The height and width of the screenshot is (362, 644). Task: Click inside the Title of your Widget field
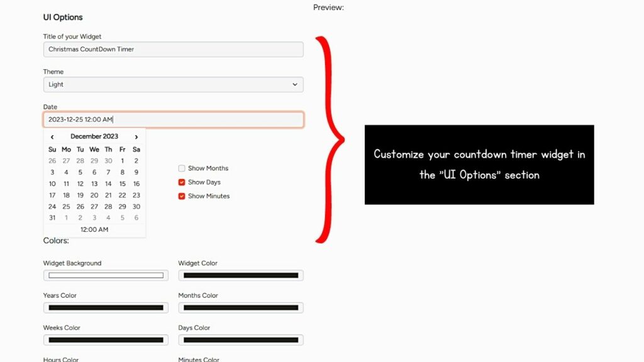(173, 49)
